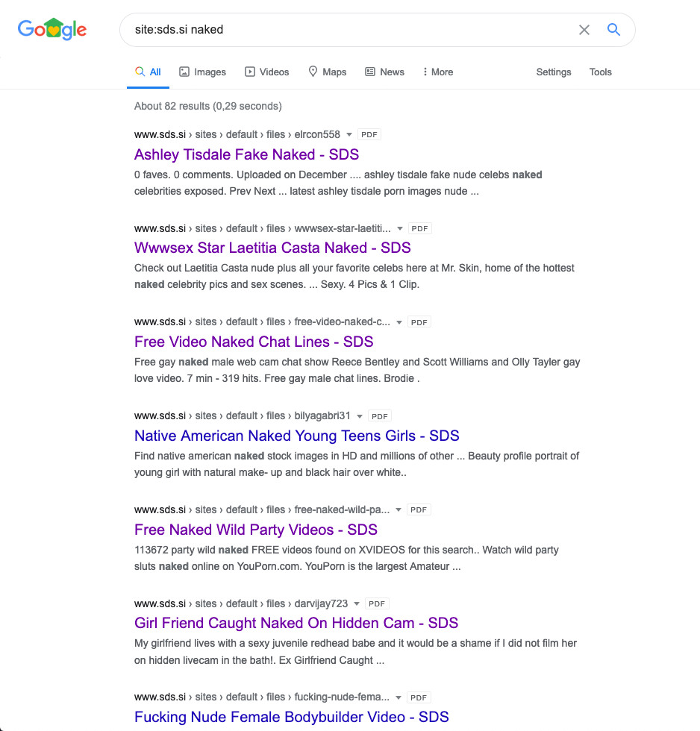This screenshot has width=700, height=731.
Task: Click the Images tab picture icon
Action: pos(184,72)
